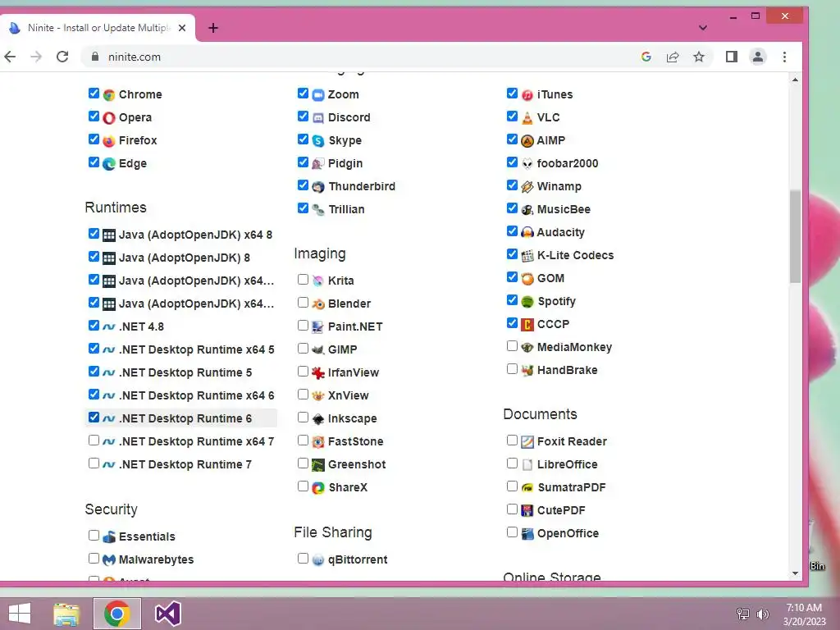Image resolution: width=840 pixels, height=630 pixels.
Task: Bookmark this page with the star icon
Action: point(699,57)
